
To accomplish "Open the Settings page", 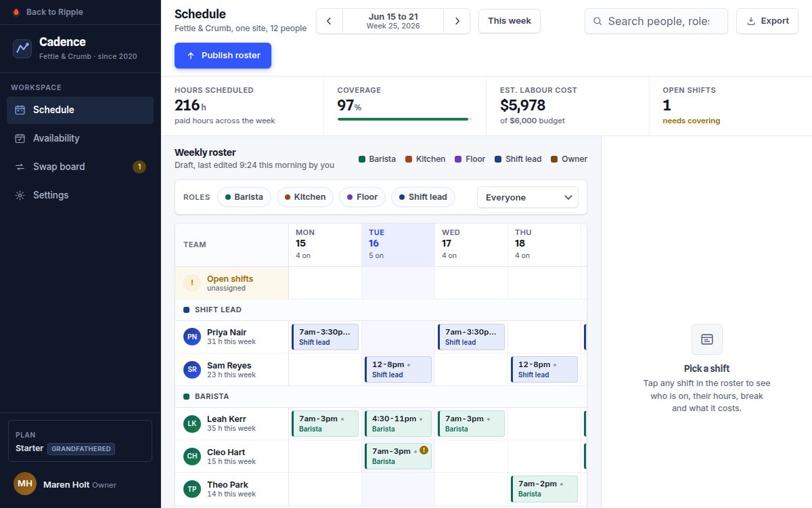I will pos(80,195).
